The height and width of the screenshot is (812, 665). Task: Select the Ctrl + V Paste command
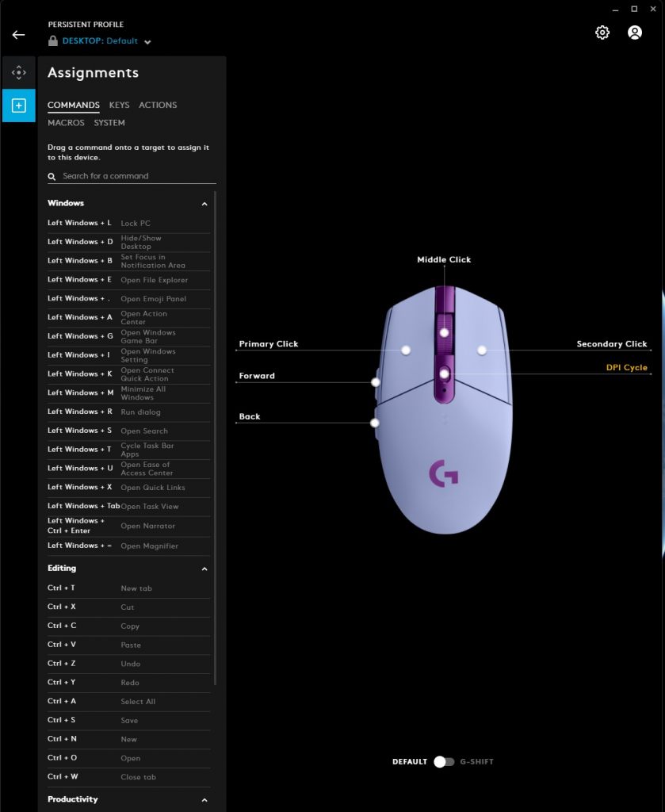129,645
